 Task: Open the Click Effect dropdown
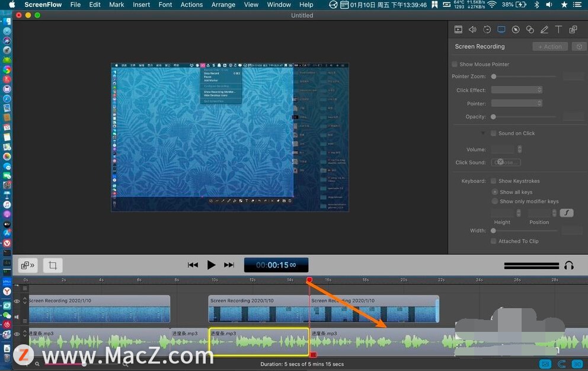coord(517,90)
